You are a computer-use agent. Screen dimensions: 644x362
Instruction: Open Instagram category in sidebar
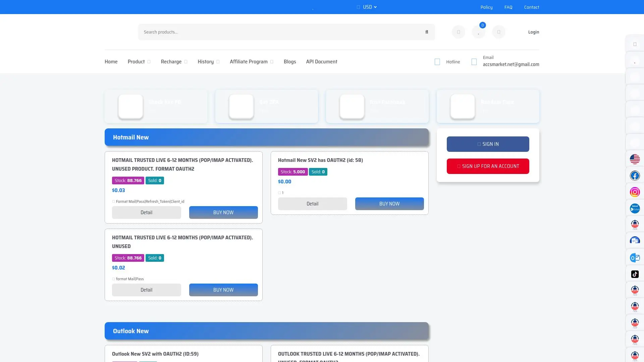pos(635,192)
